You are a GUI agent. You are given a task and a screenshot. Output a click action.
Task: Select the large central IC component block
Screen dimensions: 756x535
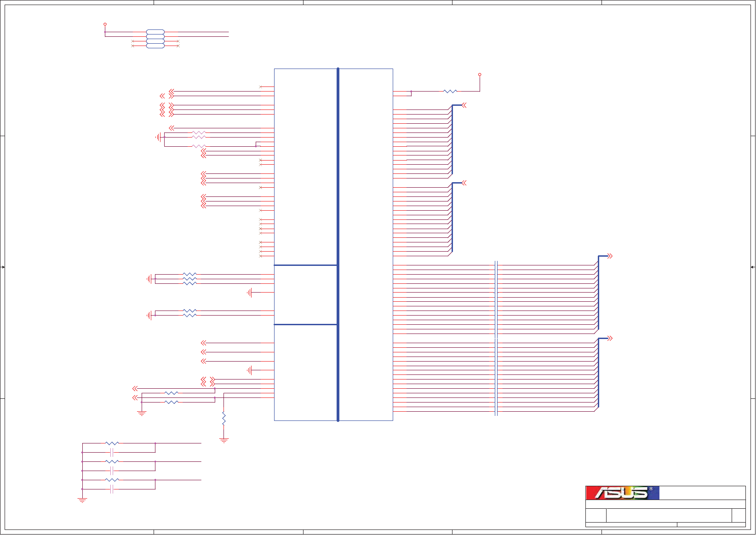coord(333,245)
